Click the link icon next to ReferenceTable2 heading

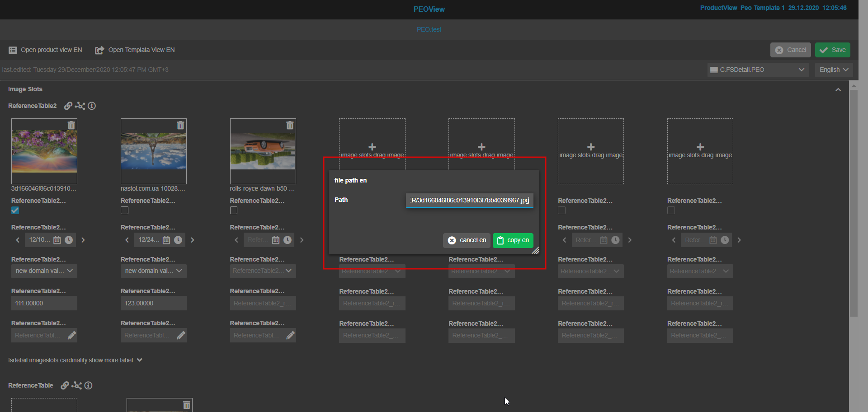(68, 106)
